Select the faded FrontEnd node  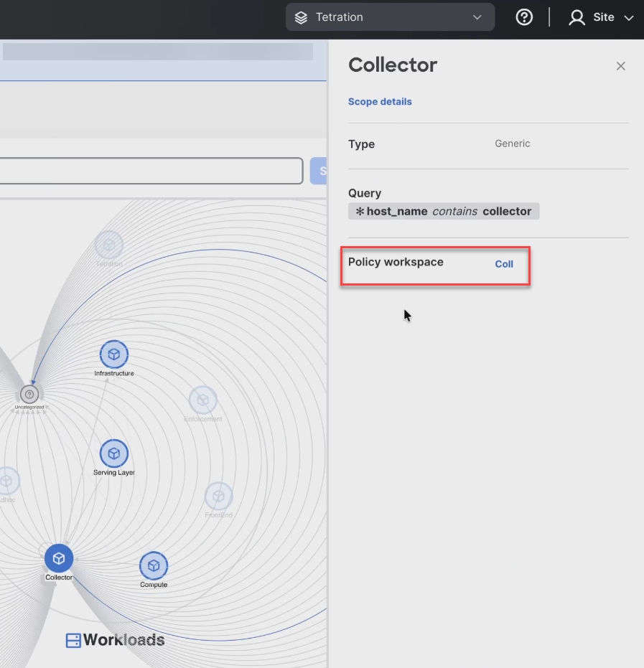[x=218, y=497]
